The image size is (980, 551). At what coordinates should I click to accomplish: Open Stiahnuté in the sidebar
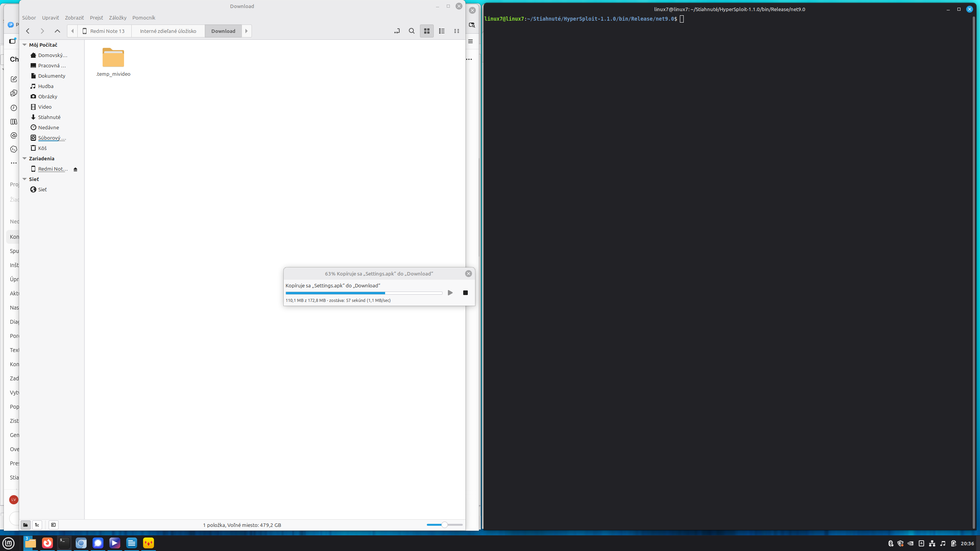[49, 117]
